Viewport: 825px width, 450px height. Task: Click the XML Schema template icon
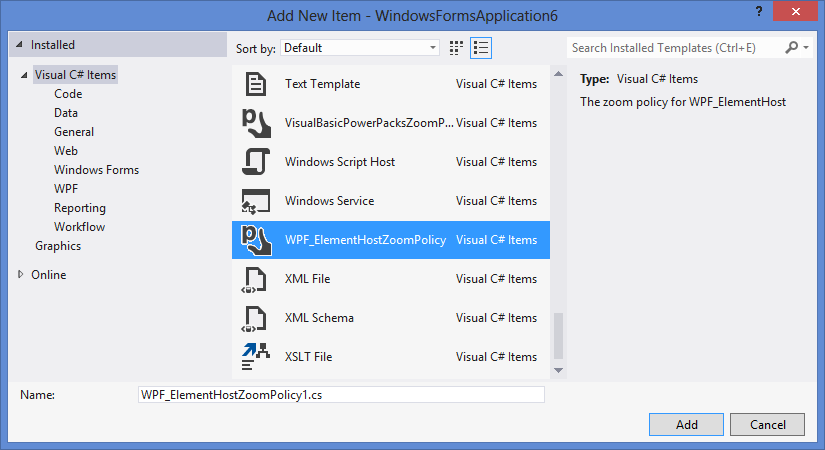click(256, 318)
